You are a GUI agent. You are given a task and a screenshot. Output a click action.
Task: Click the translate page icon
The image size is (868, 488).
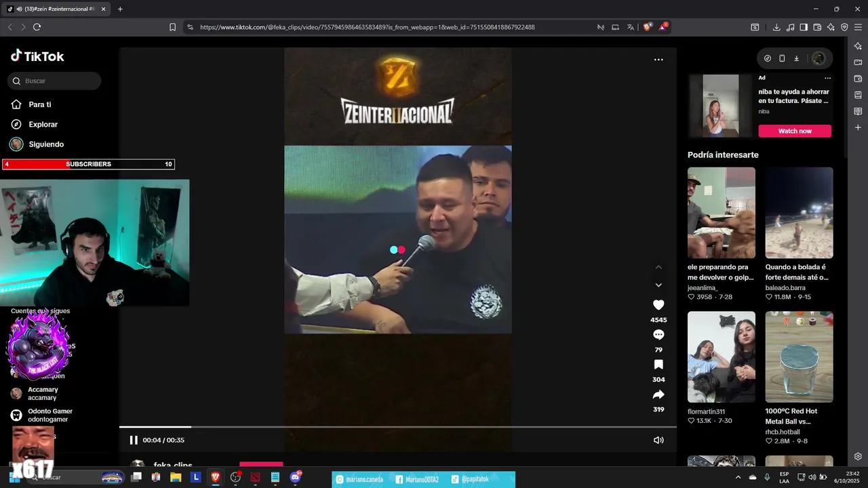pos(631,27)
